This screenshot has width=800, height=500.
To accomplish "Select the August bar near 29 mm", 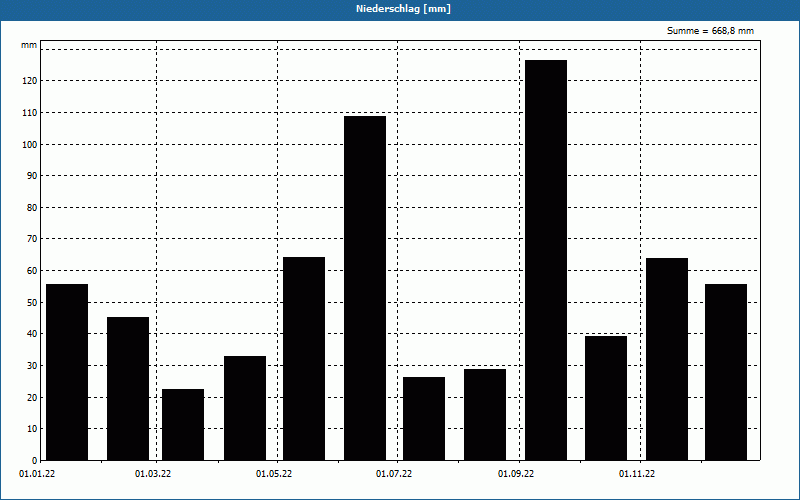I will (x=485, y=415).
